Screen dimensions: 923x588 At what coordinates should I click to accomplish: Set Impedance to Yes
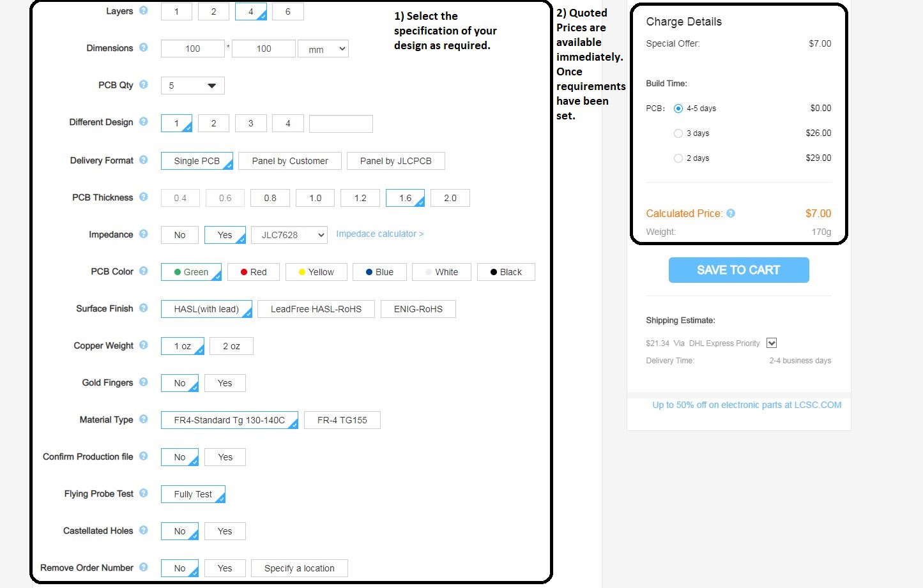pos(225,235)
